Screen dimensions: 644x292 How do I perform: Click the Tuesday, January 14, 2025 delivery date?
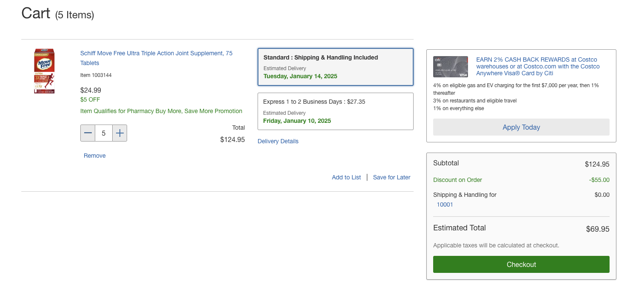click(x=300, y=76)
